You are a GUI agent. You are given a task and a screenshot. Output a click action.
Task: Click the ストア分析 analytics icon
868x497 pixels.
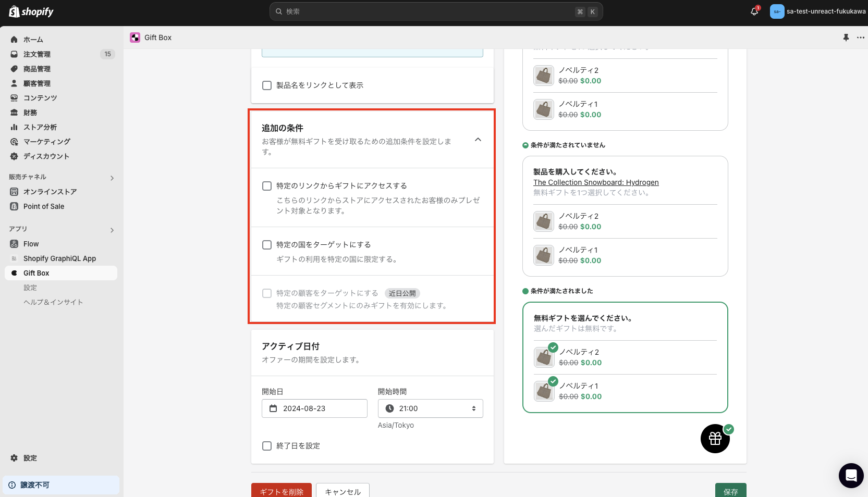[x=14, y=127]
